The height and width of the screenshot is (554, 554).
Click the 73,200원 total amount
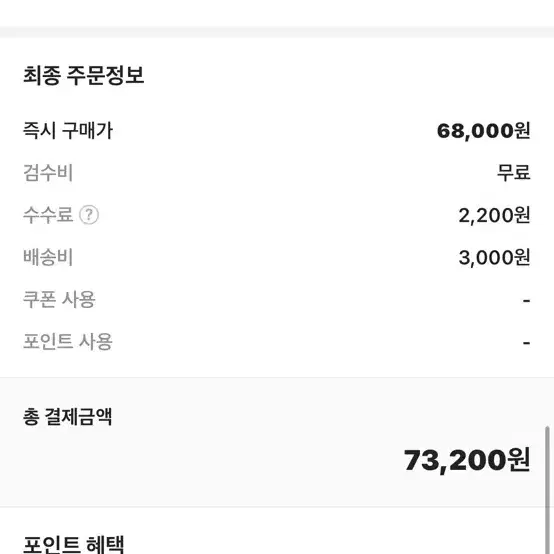[467, 460]
